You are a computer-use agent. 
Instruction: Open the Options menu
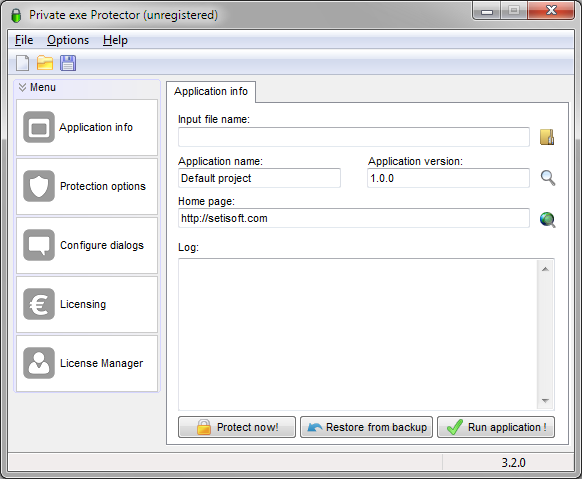tap(68, 40)
